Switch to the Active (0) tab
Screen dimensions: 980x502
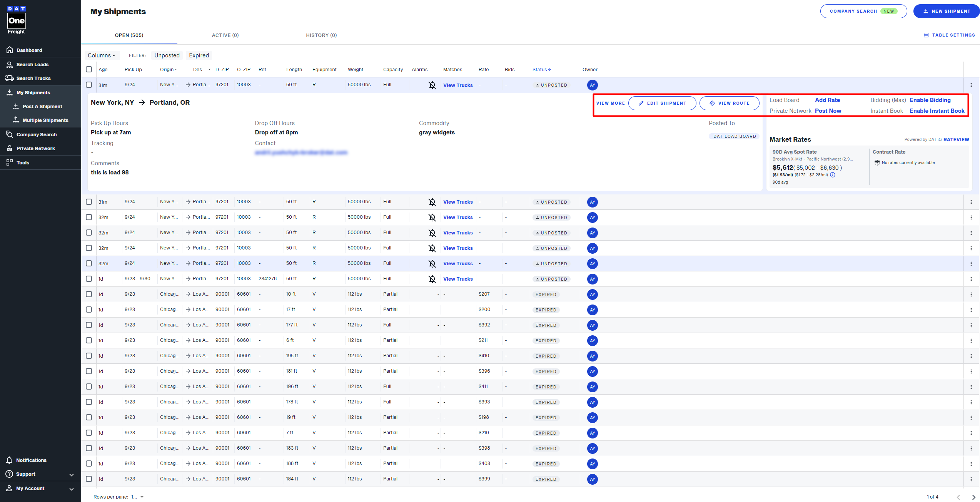tap(225, 35)
